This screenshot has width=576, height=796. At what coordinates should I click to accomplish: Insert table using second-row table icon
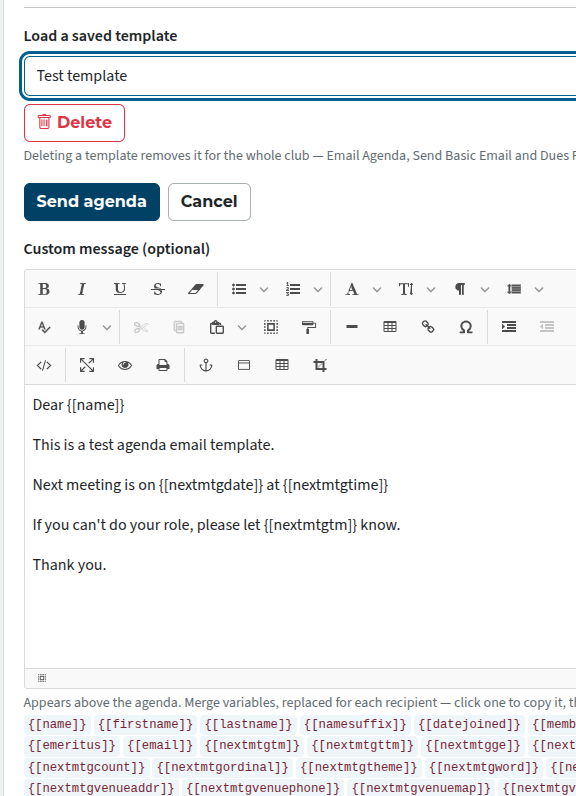[390, 327]
